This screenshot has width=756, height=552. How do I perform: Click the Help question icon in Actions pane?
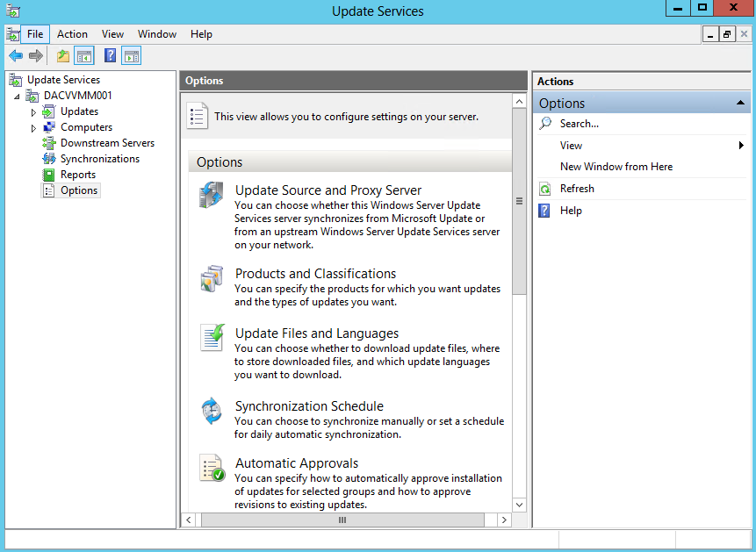[x=544, y=211]
